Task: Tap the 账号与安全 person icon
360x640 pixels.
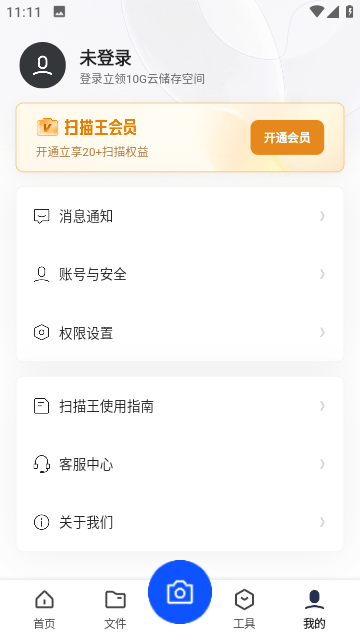Action: coord(41,274)
